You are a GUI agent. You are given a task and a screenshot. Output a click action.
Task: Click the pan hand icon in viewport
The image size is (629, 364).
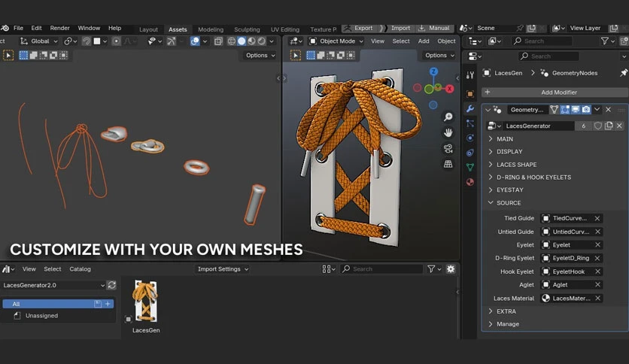448,132
